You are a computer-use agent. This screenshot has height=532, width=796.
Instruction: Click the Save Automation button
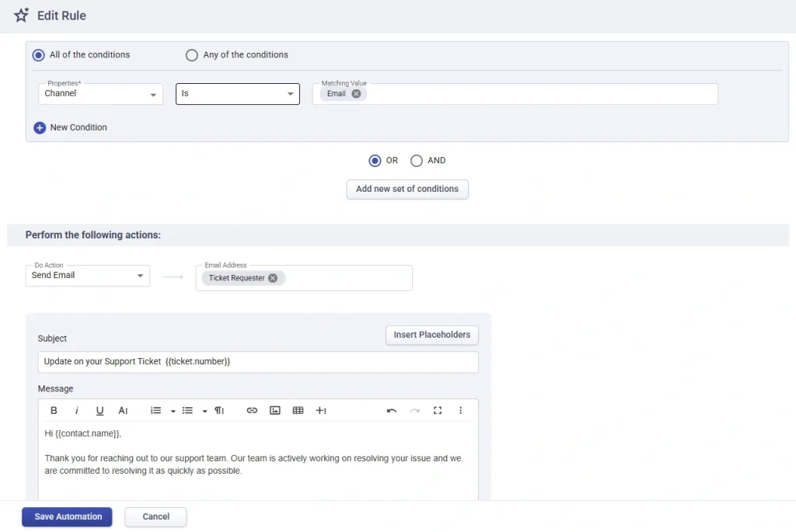click(67, 517)
